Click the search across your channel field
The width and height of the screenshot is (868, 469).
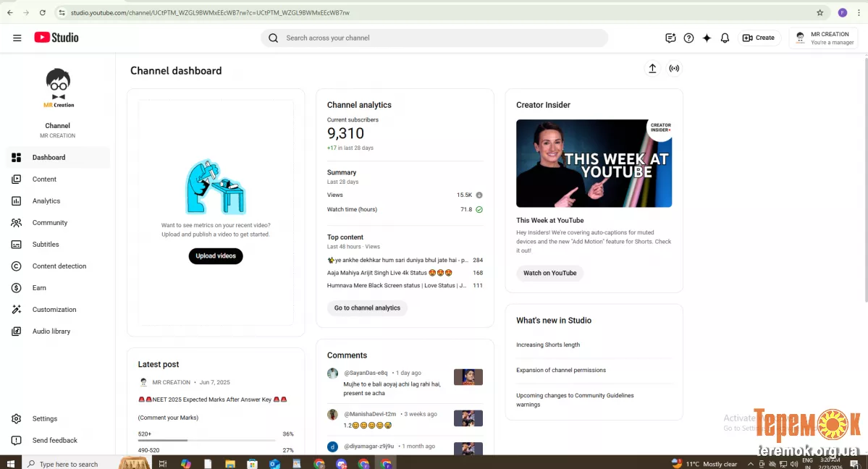point(434,38)
